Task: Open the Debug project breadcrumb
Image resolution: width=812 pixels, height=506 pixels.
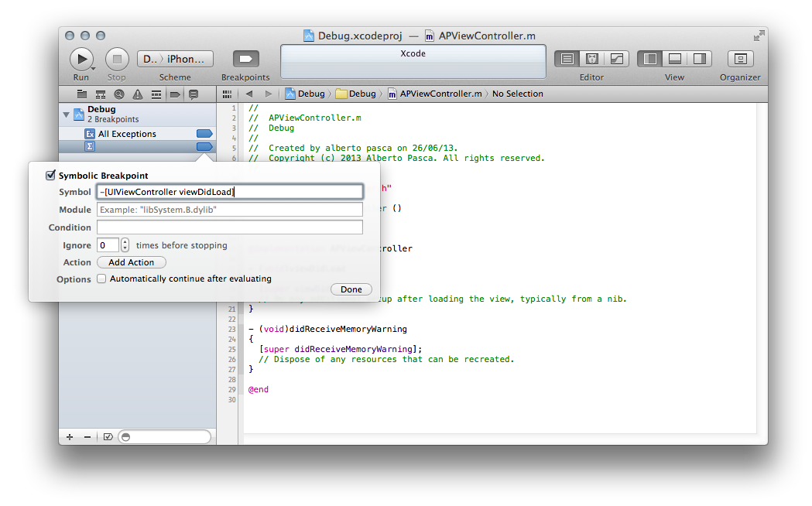Action: click(x=305, y=94)
